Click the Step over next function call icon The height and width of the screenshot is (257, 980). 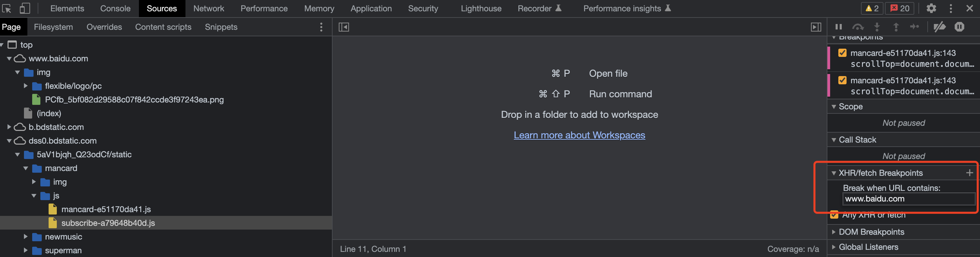click(x=858, y=27)
